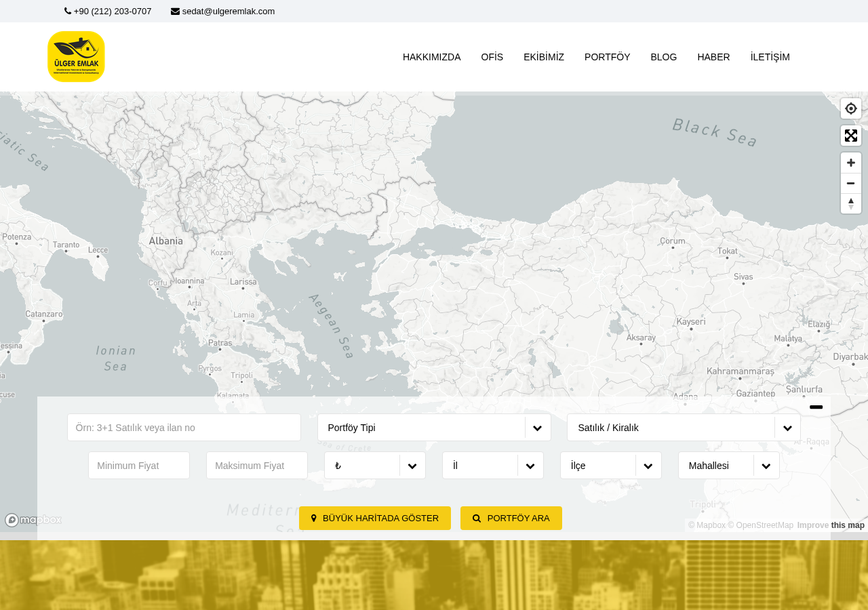Click the © Mapbox attribution link
Screen dimensions: 868x610
click(x=707, y=525)
